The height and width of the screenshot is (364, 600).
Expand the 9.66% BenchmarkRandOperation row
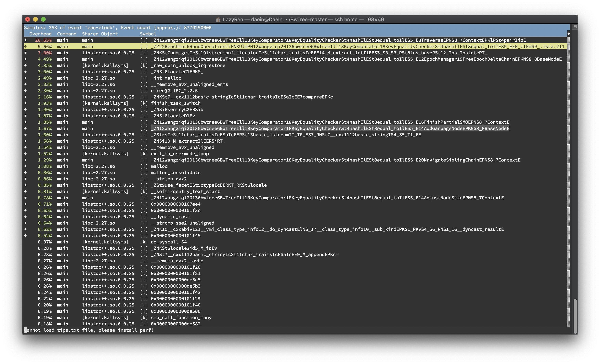click(25, 46)
